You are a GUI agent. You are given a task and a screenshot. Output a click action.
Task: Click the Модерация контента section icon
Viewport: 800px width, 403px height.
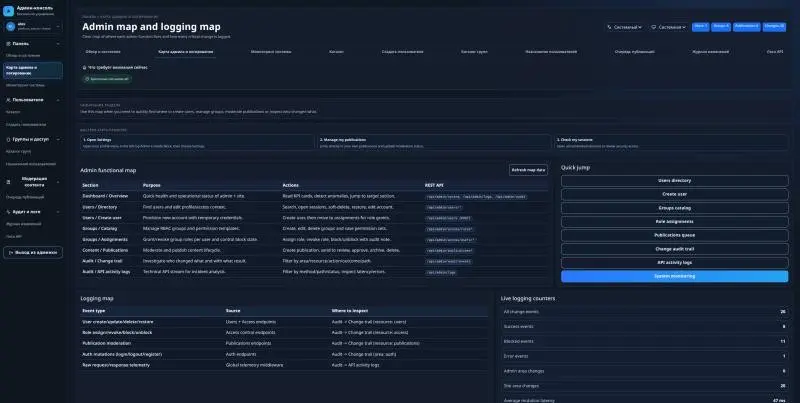8,182
